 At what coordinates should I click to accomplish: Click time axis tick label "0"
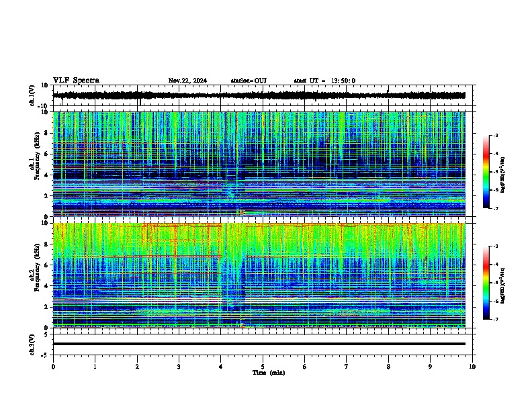[x=53, y=367]
